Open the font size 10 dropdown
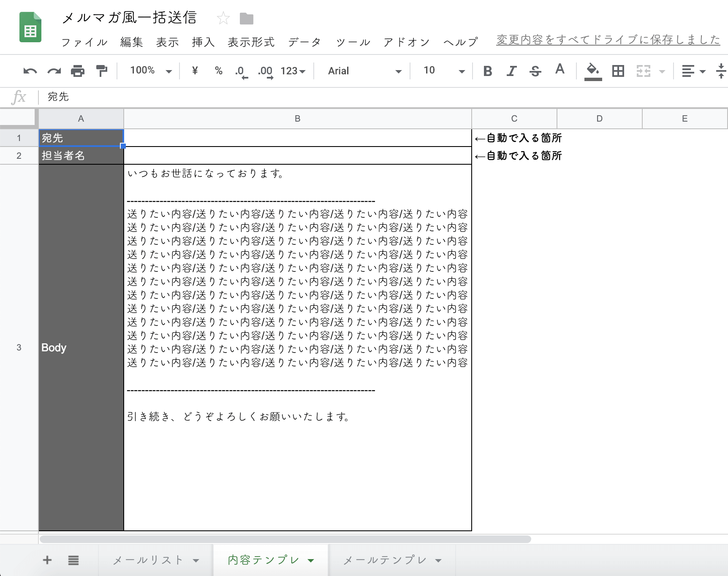Screen dimensions: 728x576 [443, 71]
